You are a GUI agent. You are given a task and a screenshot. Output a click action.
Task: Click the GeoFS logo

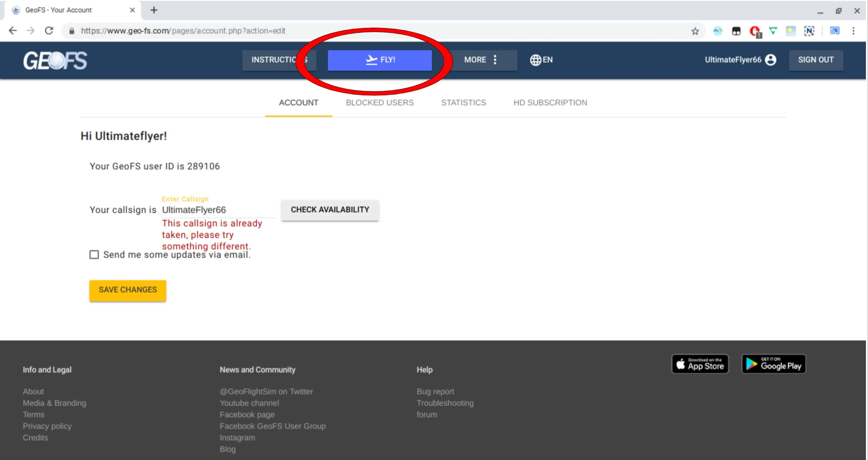tap(55, 60)
